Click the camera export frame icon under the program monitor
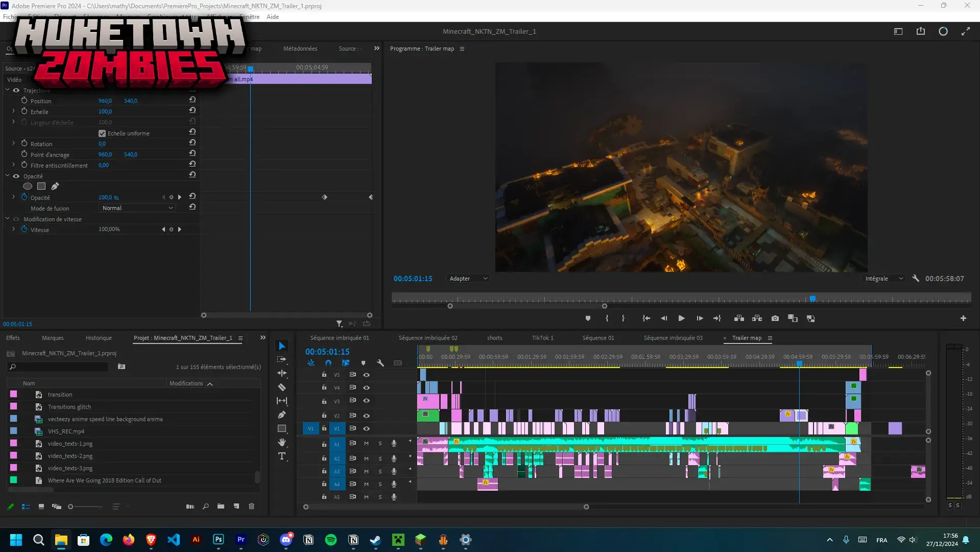The width and height of the screenshot is (980, 552). point(775,318)
